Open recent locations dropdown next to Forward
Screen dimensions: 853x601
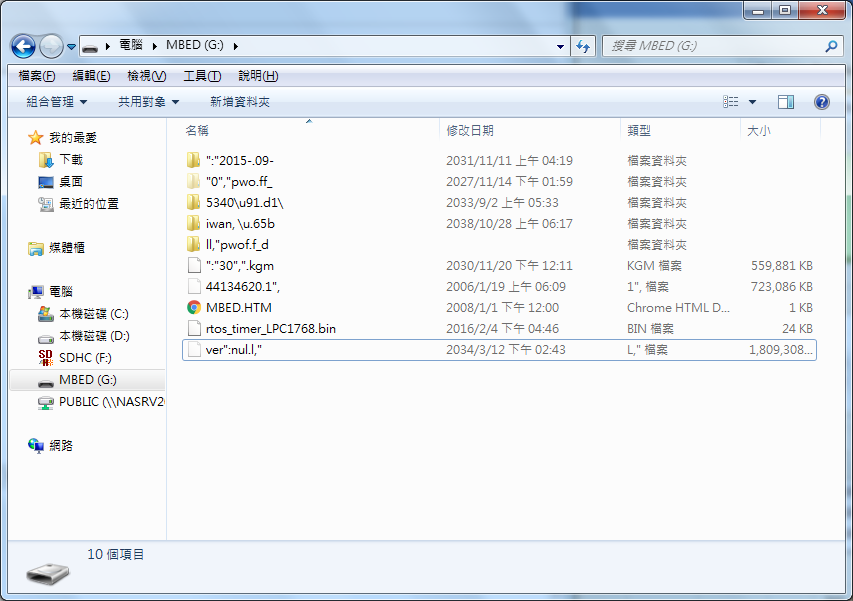(72, 47)
